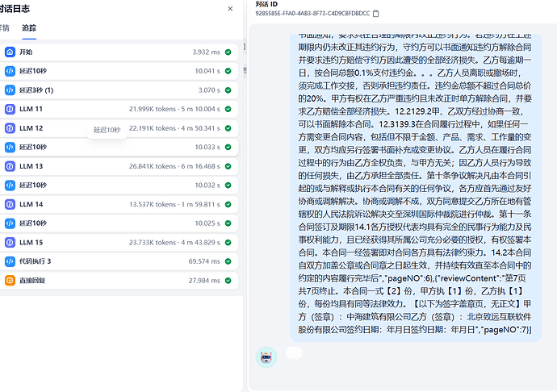Click the orange 直接回复 node icon
Screen dimensions: 557x392
click(10, 281)
